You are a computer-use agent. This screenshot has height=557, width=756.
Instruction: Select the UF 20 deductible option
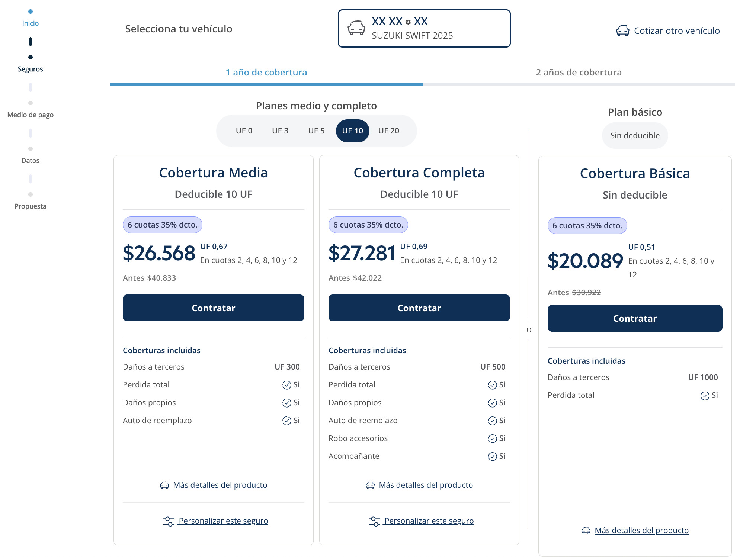point(388,131)
